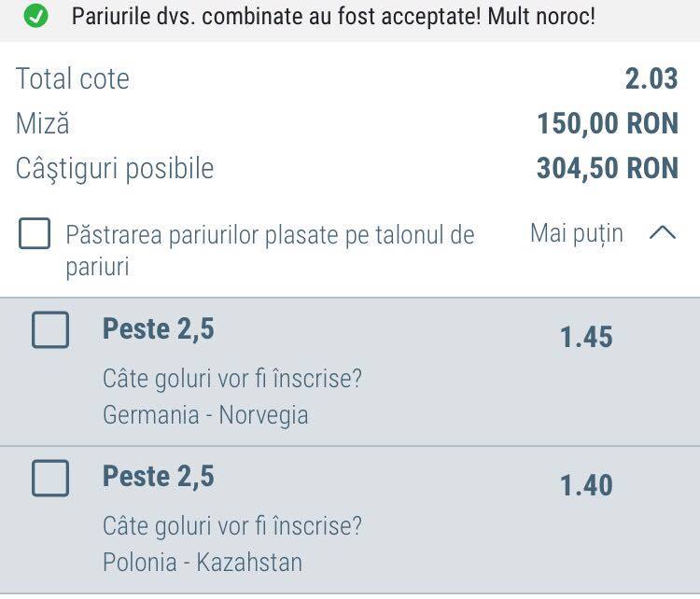
Task: Open the Germania - Norvegia match name
Action: click(205, 415)
